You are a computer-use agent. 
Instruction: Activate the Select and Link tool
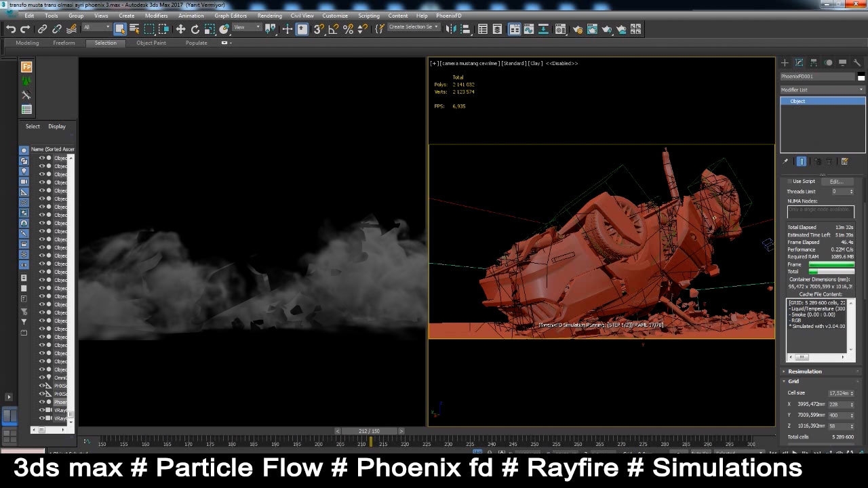[43, 29]
